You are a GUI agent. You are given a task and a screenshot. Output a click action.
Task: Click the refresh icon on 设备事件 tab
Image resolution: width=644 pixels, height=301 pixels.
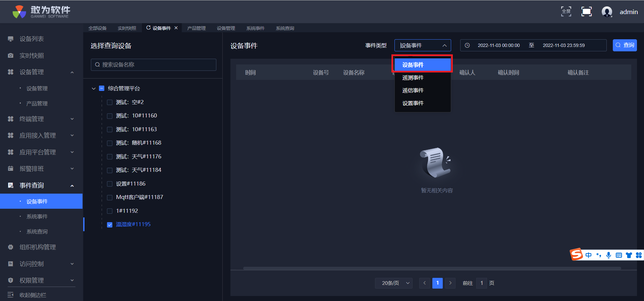click(148, 28)
